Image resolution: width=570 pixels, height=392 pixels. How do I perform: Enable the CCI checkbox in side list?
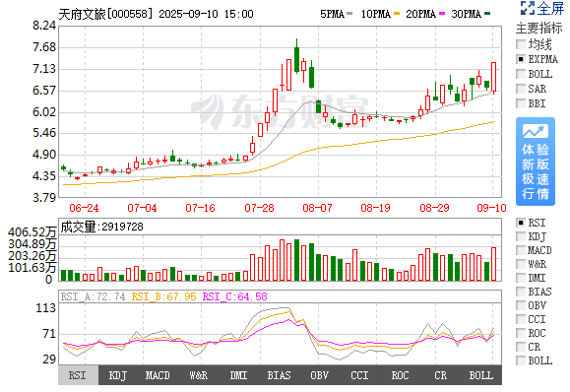coord(521,319)
